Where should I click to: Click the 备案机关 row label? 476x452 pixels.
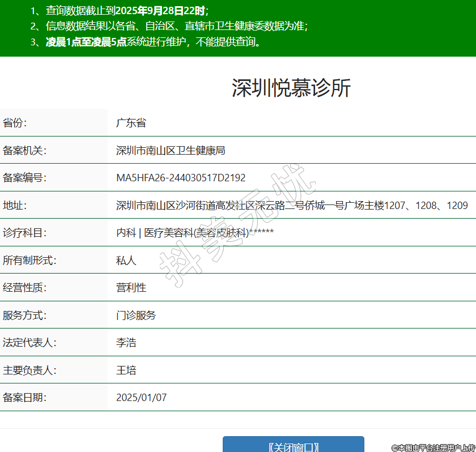24,151
